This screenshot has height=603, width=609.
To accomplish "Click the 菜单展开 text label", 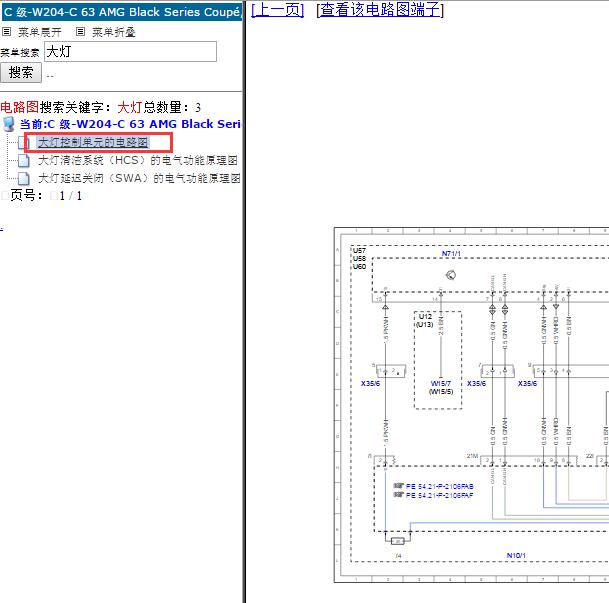I will click(40, 32).
